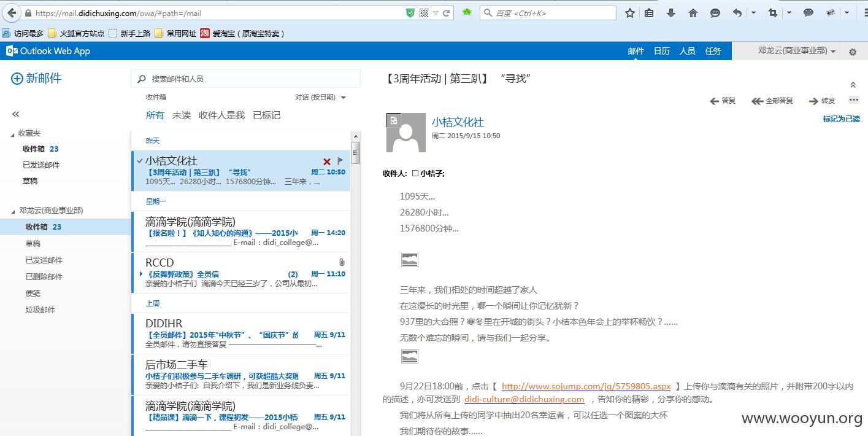Delete the 小桔文化社 message with red X
Viewport: 868px width, 436px height.
pyautogui.click(x=327, y=162)
